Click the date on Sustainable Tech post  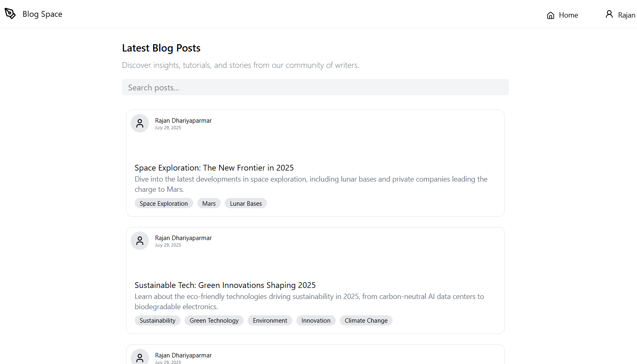(168, 245)
